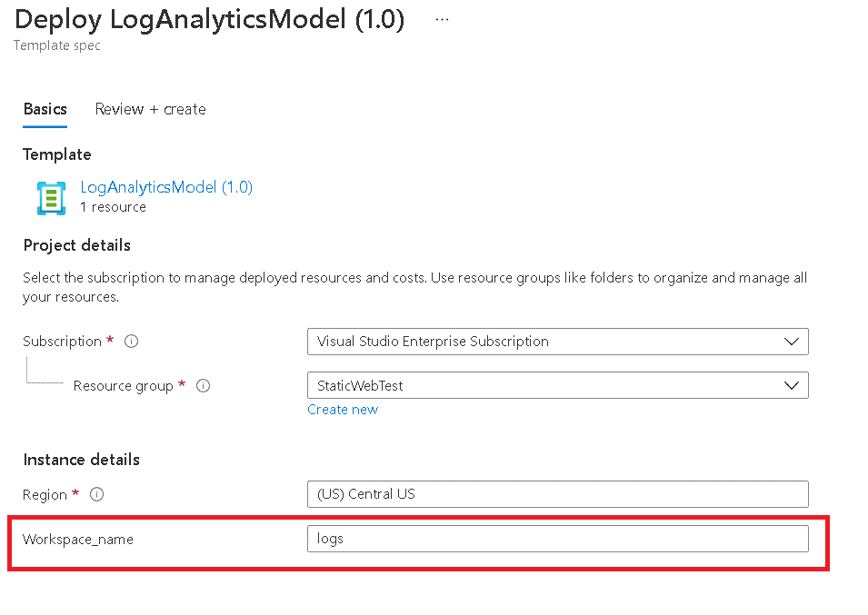
Task: Click the LogAnalyticsModel template spec icon
Action: click(x=52, y=197)
